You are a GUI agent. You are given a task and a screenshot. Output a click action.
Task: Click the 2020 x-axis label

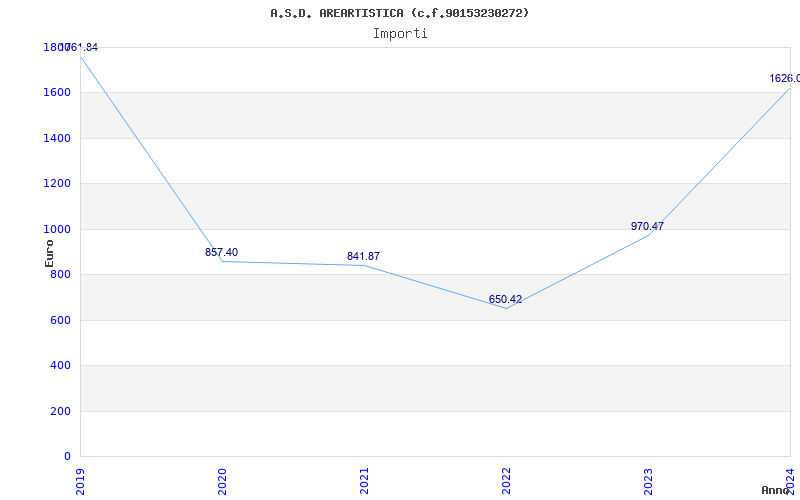[x=222, y=481]
